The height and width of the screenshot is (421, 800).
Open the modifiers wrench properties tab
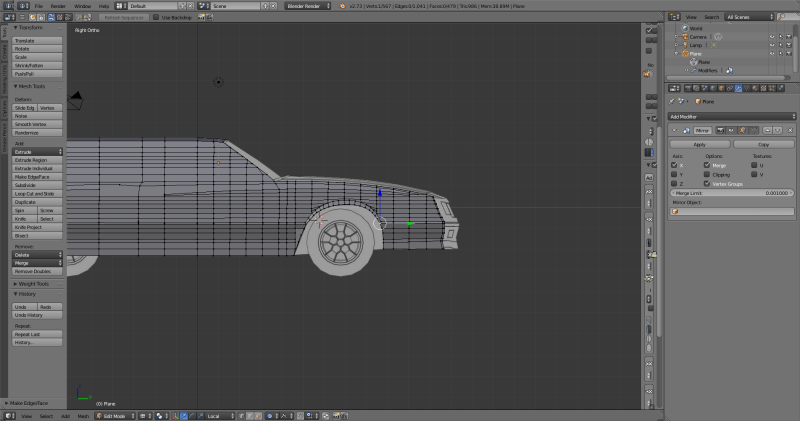point(737,88)
